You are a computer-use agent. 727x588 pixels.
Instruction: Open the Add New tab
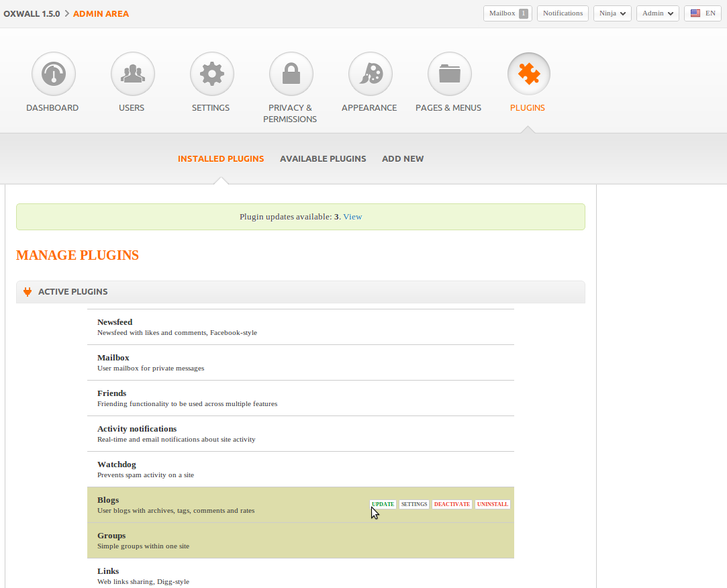pos(403,159)
